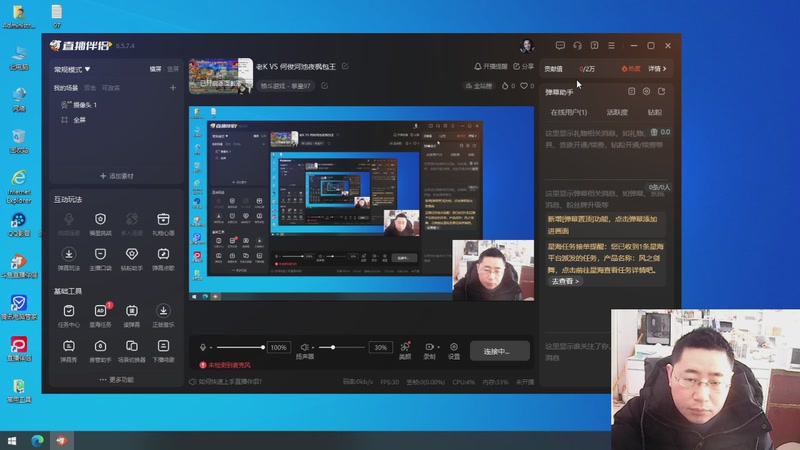Open 星海任务 with the red badge

tap(101, 315)
